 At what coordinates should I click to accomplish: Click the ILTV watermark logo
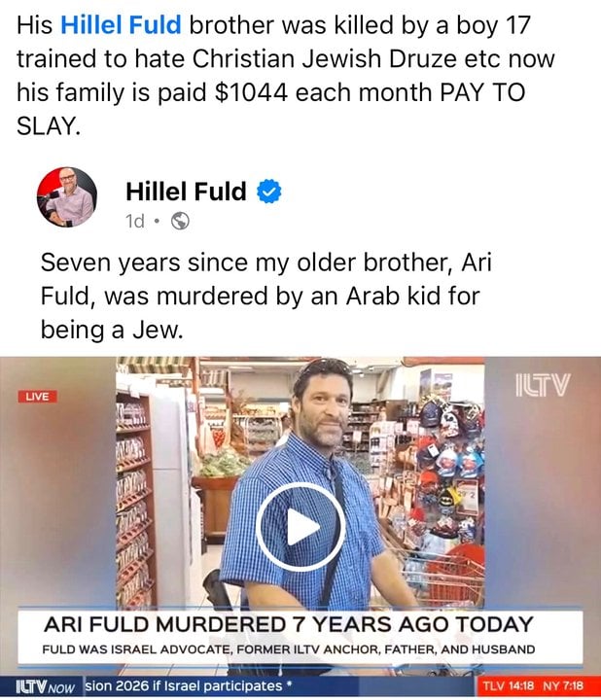click(x=543, y=385)
